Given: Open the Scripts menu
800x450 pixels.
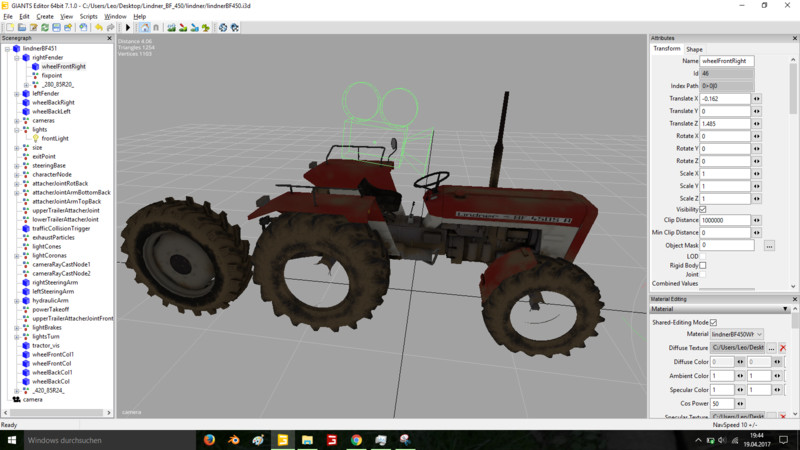Looking at the screenshot, I should 89,16.
